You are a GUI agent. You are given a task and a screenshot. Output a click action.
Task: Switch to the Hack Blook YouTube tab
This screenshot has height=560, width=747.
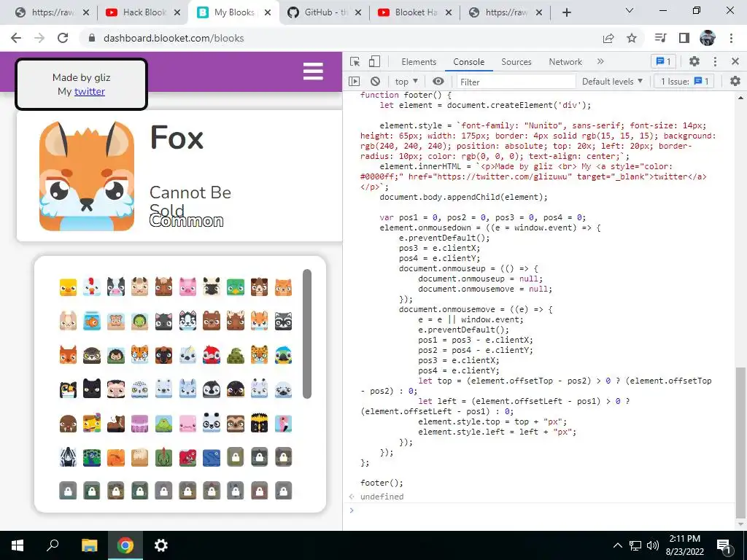tap(143, 12)
